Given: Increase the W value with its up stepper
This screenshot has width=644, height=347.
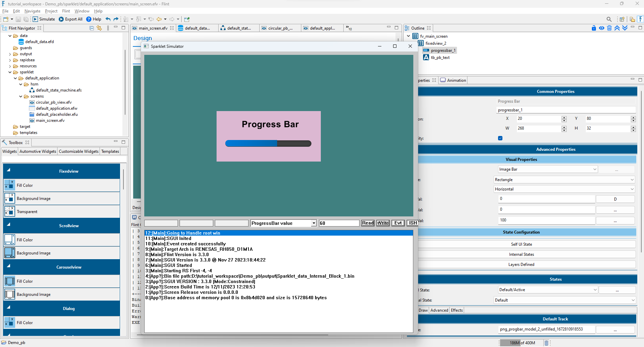Looking at the screenshot, I should pos(564,127).
